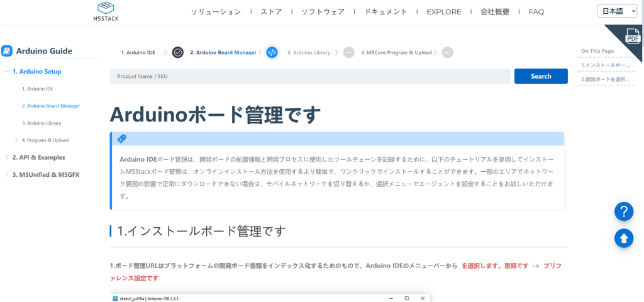Click the ellipsis circle after M5Core Program & Upload
Viewport: 644px width, 302px height.
point(448,53)
